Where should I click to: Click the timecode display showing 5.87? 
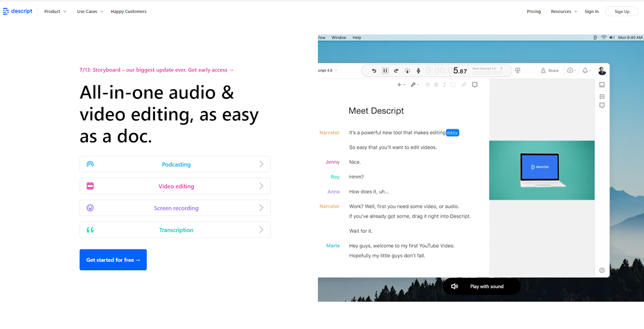[446, 71]
